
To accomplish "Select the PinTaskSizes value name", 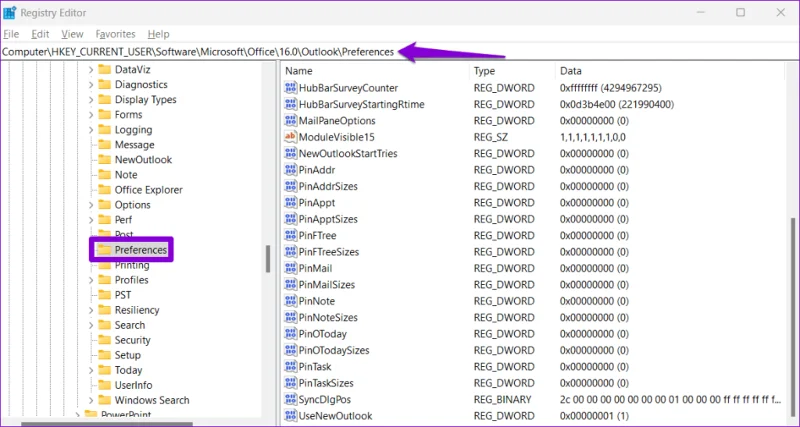I will (x=326, y=383).
